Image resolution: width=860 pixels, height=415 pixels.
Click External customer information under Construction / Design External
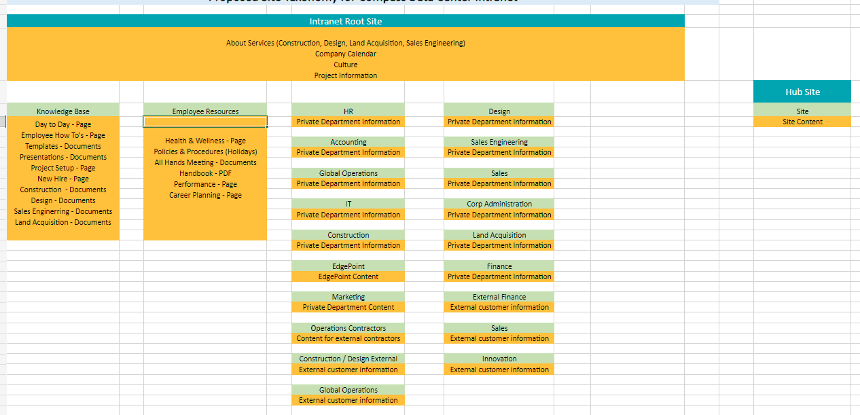point(348,370)
